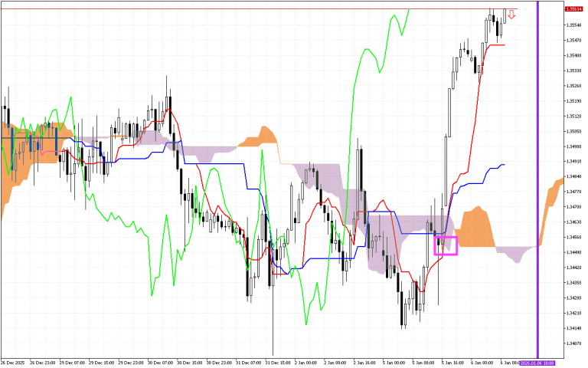The height and width of the screenshot is (368, 588).
Task: Click the 29 Dec 23:00 time label
Action: pos(131,363)
